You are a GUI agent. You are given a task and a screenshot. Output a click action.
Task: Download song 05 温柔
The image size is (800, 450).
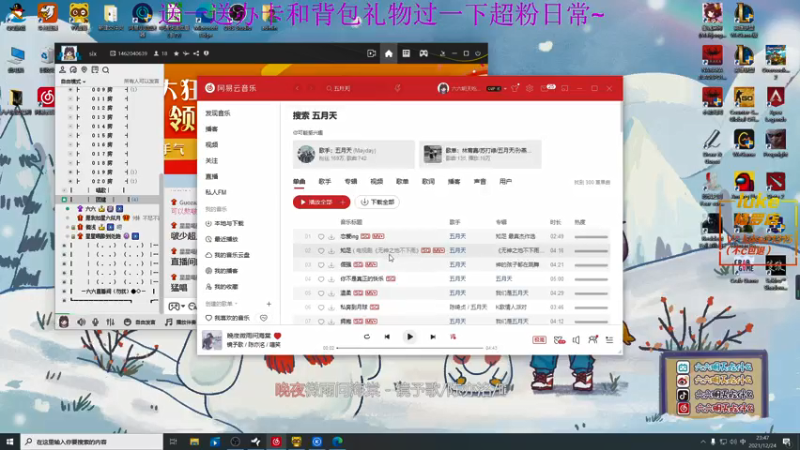(x=331, y=293)
